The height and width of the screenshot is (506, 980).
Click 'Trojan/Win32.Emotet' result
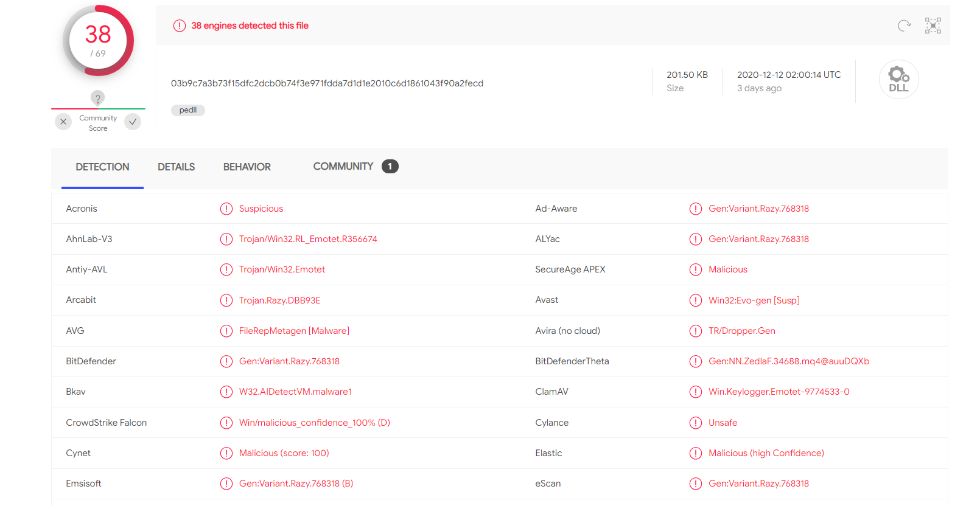click(x=282, y=269)
